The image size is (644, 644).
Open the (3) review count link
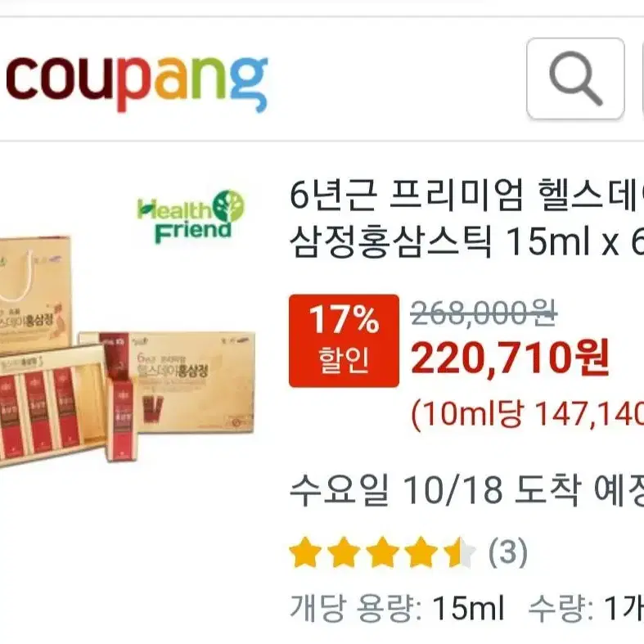click(507, 552)
